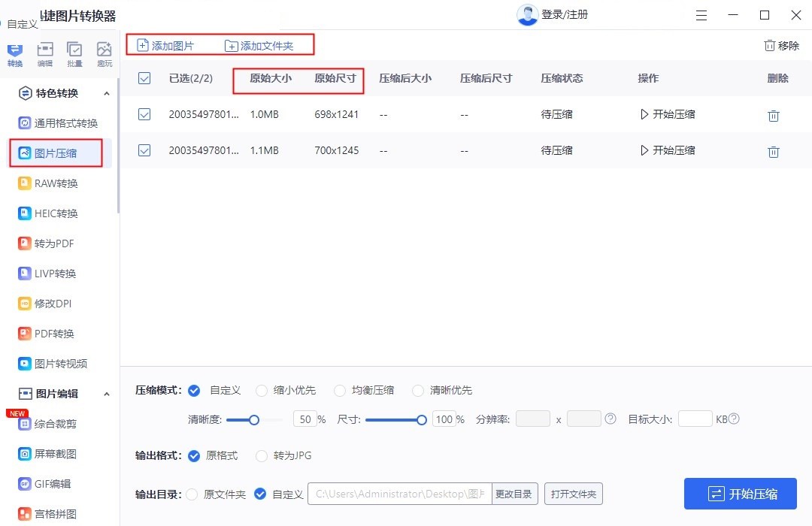Image resolution: width=812 pixels, height=526 pixels.
Task: Click the 已选(2/2) label
Action: (x=190, y=79)
